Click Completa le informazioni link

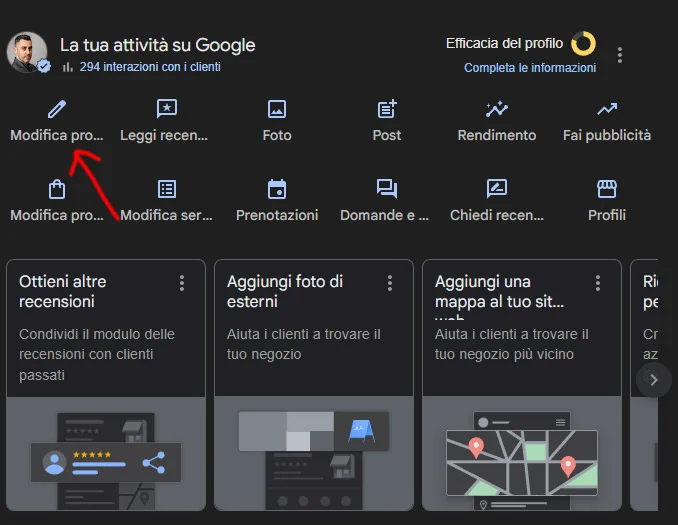click(530, 68)
